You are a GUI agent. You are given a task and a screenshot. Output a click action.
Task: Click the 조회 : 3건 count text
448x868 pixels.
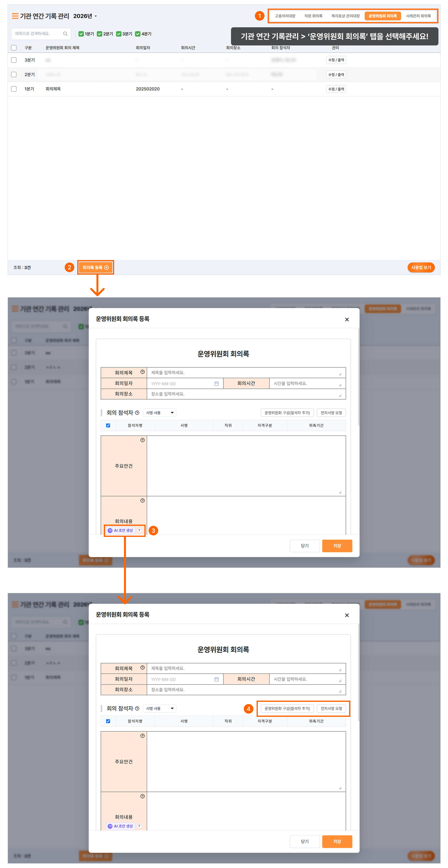22,267
